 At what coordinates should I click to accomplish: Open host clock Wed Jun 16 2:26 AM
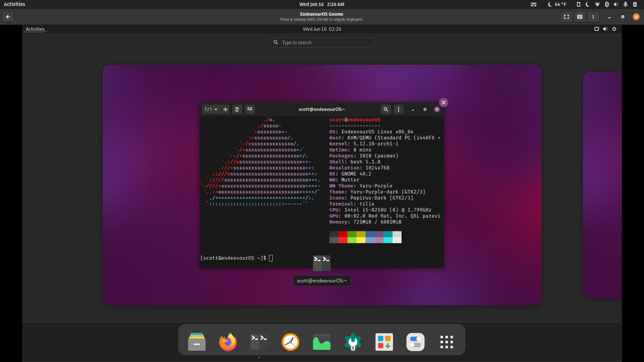pyautogui.click(x=322, y=4)
